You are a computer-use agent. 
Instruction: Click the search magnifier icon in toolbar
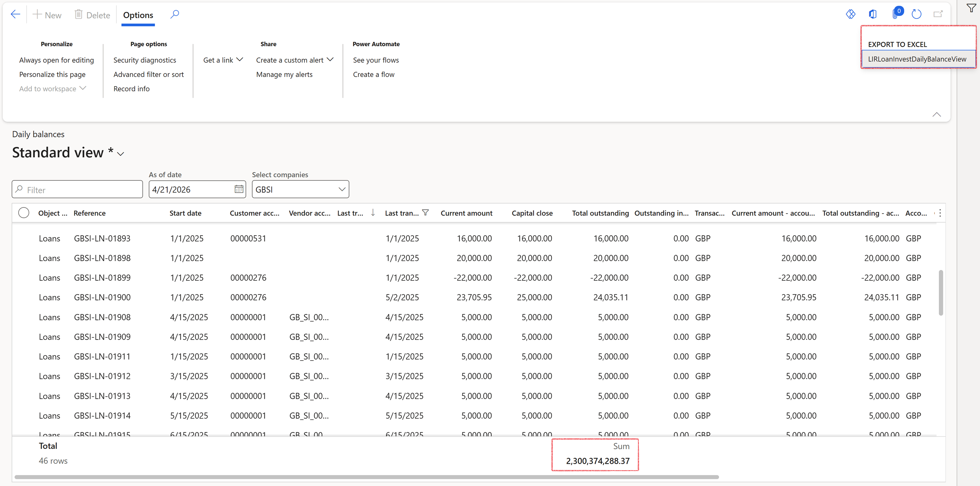click(x=175, y=15)
